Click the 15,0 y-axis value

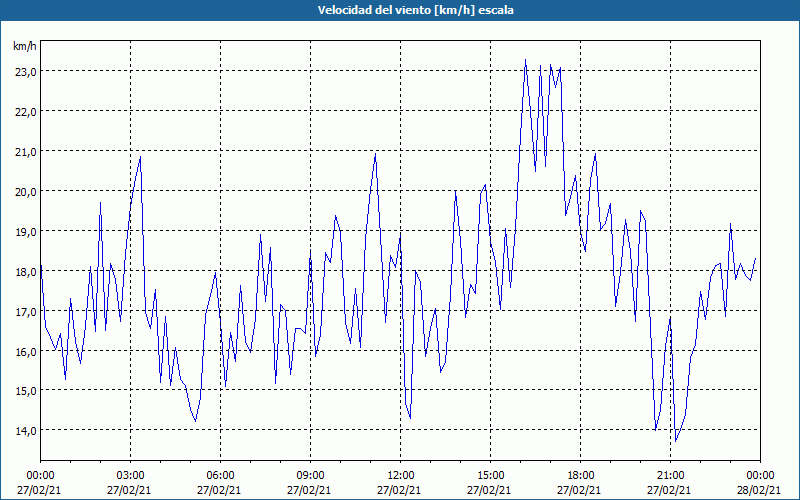pos(25,391)
